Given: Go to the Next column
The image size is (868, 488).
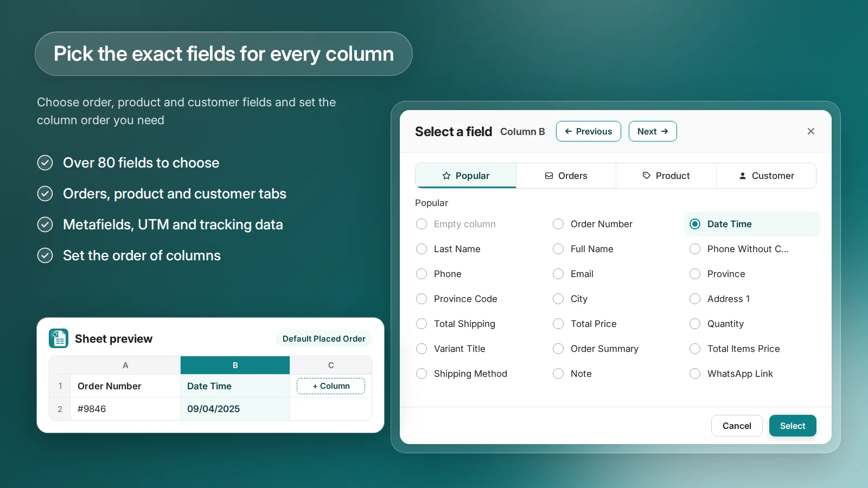Looking at the screenshot, I should [x=653, y=131].
